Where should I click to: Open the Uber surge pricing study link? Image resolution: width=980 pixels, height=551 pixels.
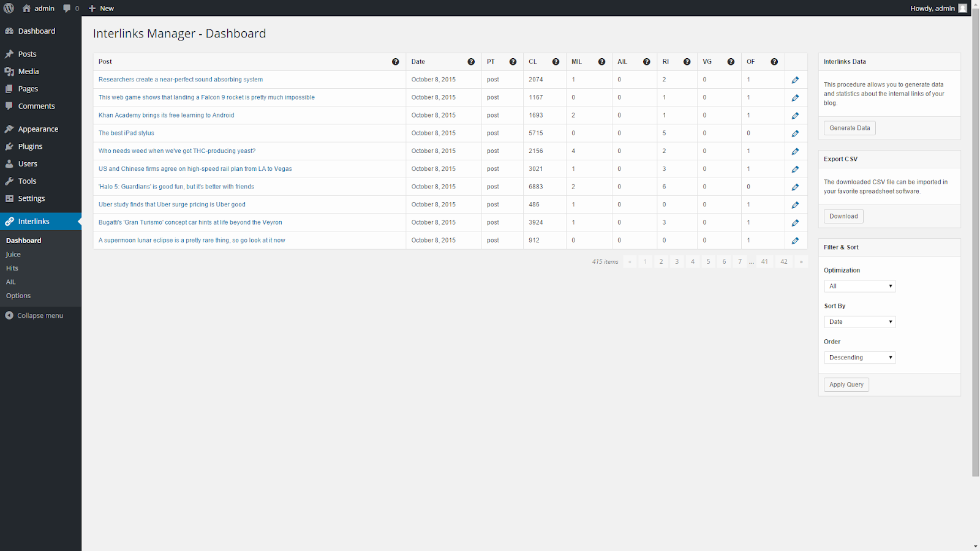click(x=172, y=204)
